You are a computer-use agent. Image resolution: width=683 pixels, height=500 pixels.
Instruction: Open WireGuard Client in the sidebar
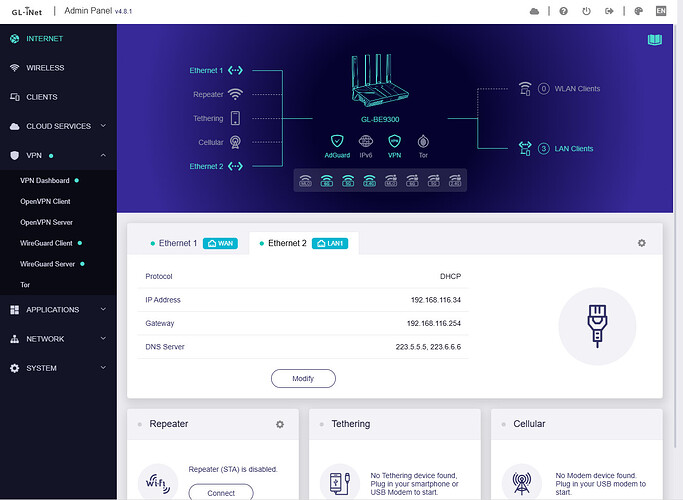click(x=46, y=243)
